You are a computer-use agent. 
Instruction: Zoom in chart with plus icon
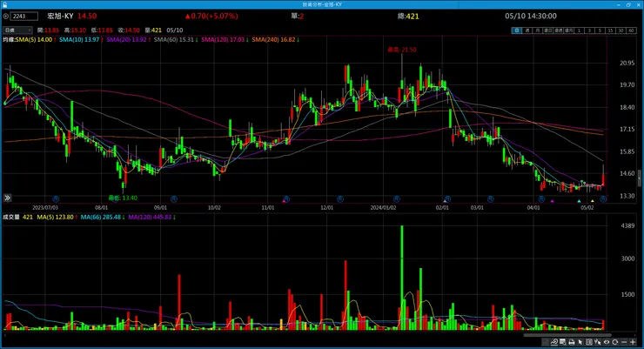(633, 342)
